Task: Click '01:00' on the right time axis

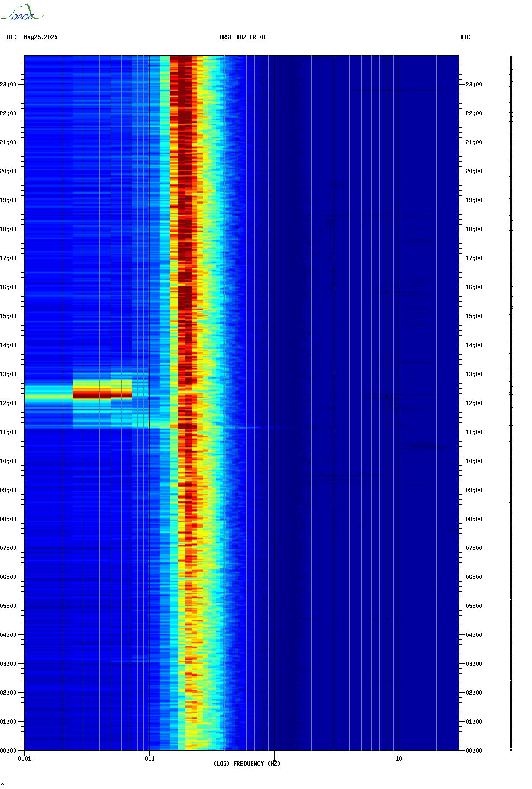Action: (474, 722)
